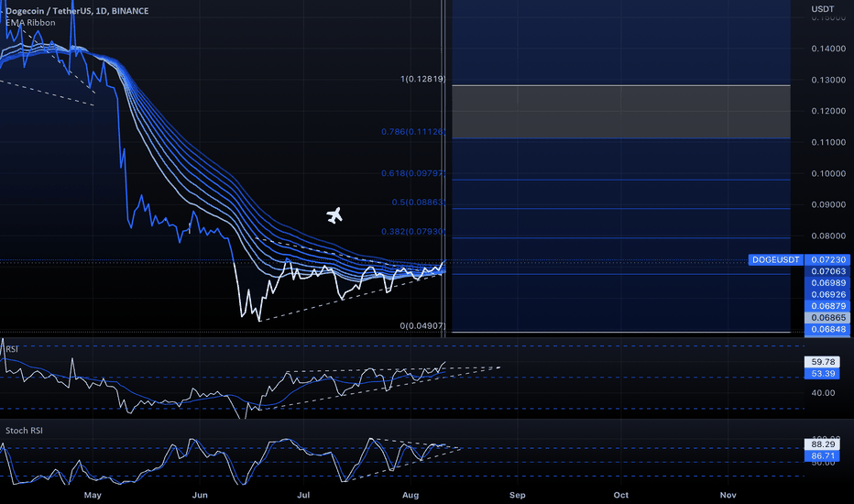Click the Nov label on time axis
Image resolution: width=854 pixels, height=504 pixels.
pos(728,495)
